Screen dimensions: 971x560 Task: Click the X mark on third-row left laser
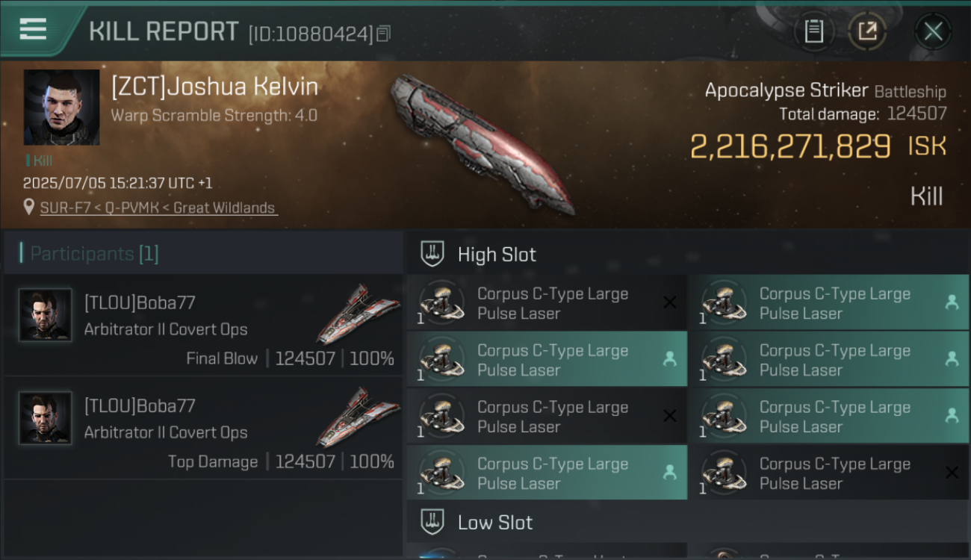[670, 416]
